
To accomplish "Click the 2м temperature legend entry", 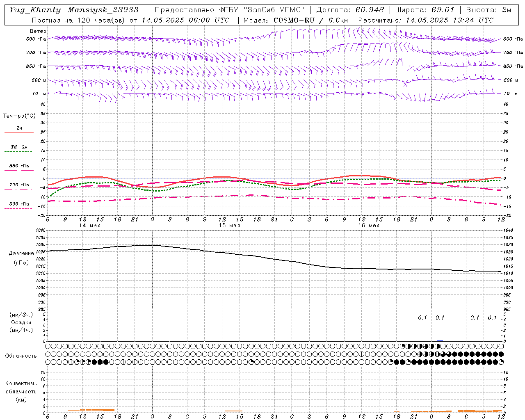I will (x=19, y=128).
